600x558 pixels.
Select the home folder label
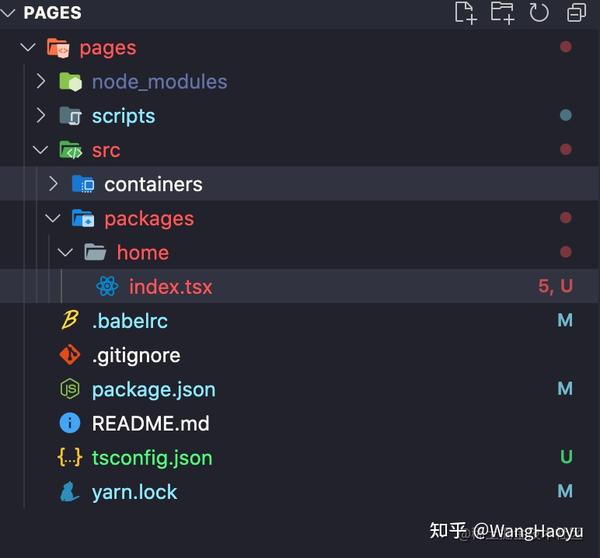pyautogui.click(x=143, y=253)
